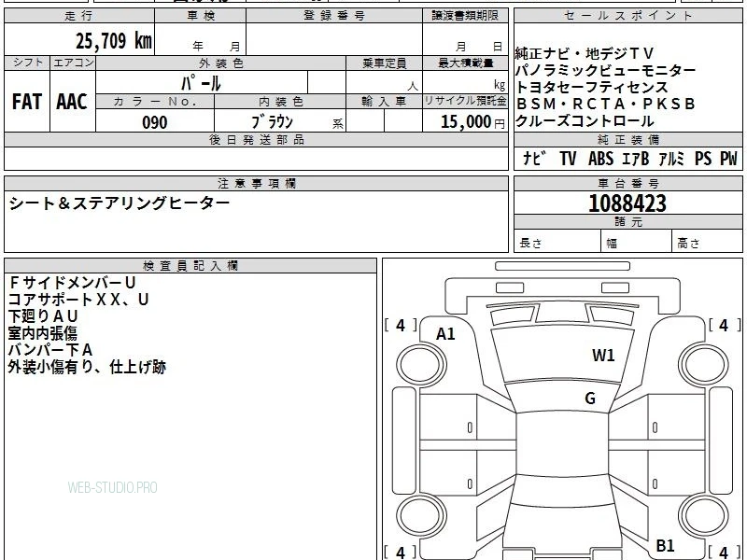Click the 高さ dimension cell
The width and height of the screenshot is (747, 560).
pyautogui.click(x=707, y=243)
